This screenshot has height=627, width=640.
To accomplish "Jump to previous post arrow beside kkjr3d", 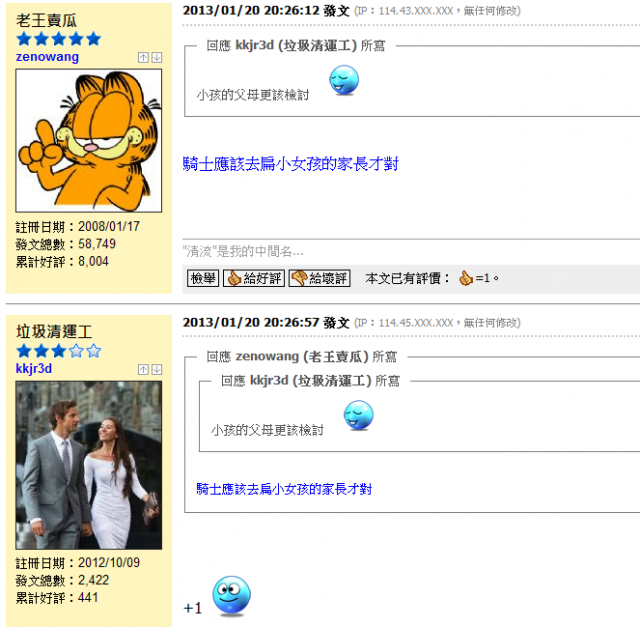I will click(x=143, y=369).
